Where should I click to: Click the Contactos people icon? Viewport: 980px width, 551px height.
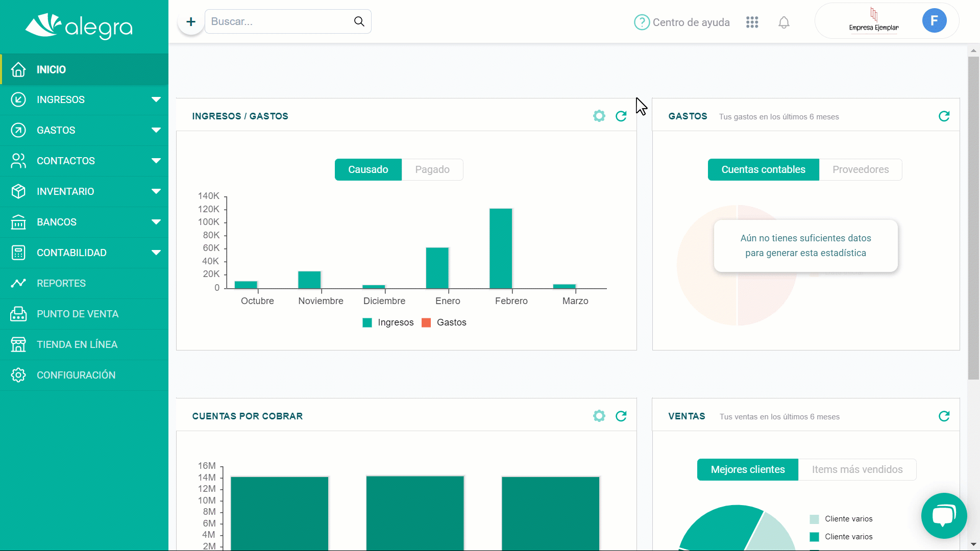click(x=18, y=161)
